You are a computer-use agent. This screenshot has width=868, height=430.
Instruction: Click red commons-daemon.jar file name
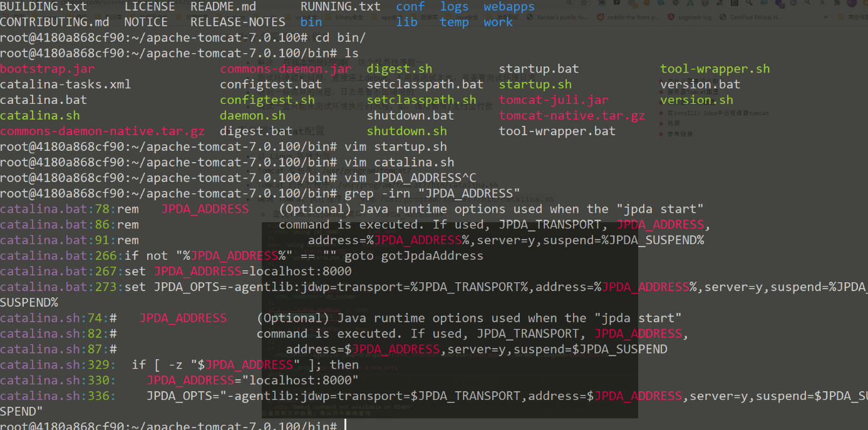click(286, 69)
